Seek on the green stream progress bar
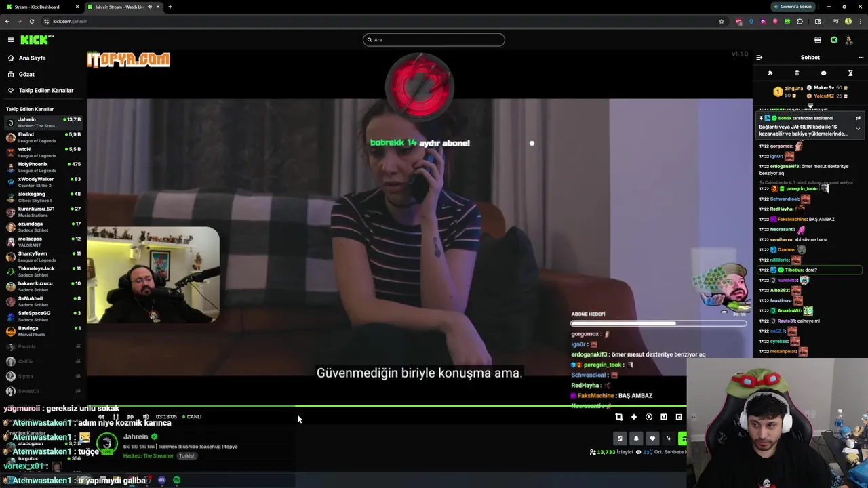Screen dimensions: 868x488 387,407
